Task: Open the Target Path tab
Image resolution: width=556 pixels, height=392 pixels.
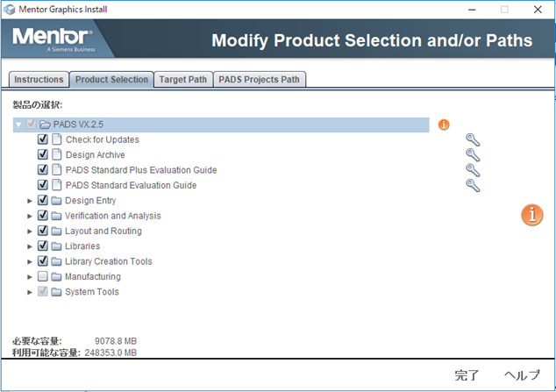Action: click(183, 80)
